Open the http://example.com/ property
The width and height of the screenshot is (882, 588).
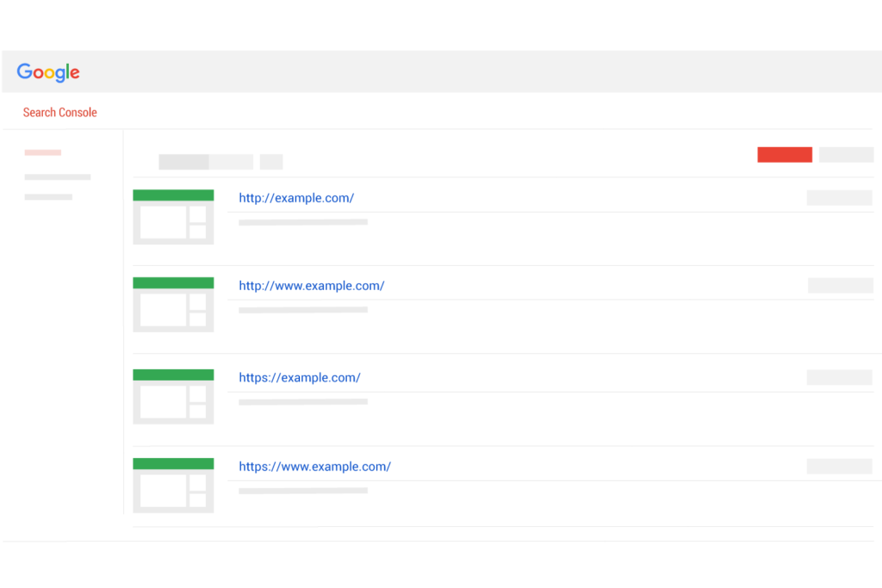click(x=296, y=197)
